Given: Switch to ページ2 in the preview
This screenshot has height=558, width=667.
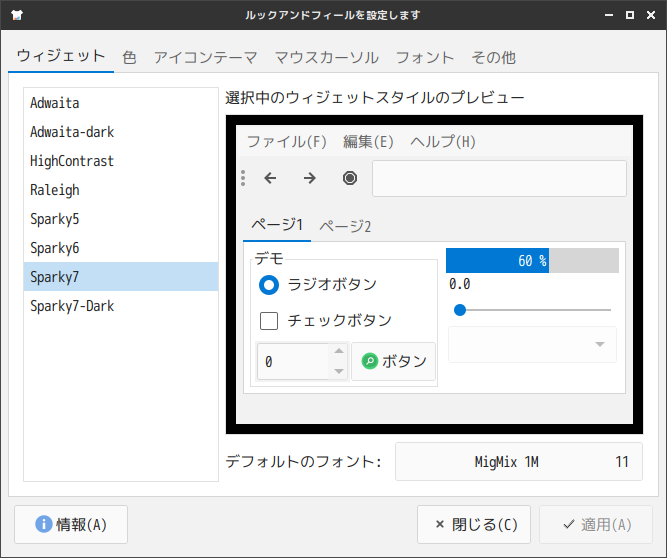Looking at the screenshot, I should [345, 226].
